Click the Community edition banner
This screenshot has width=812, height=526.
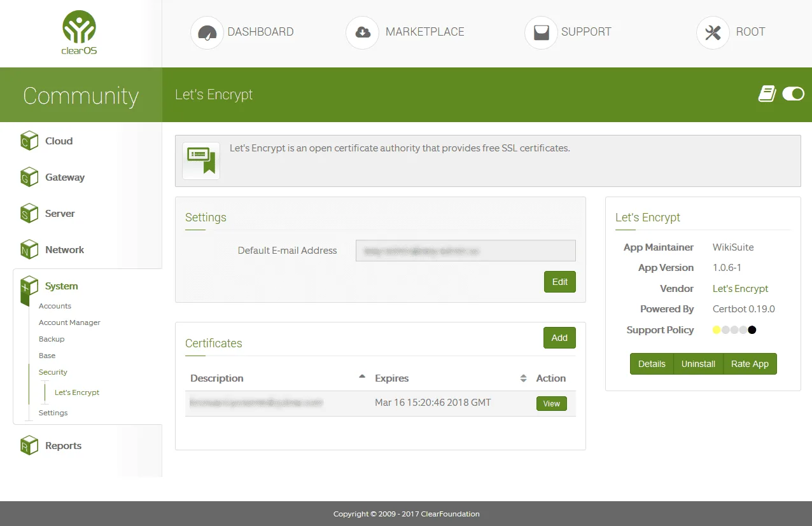81,95
